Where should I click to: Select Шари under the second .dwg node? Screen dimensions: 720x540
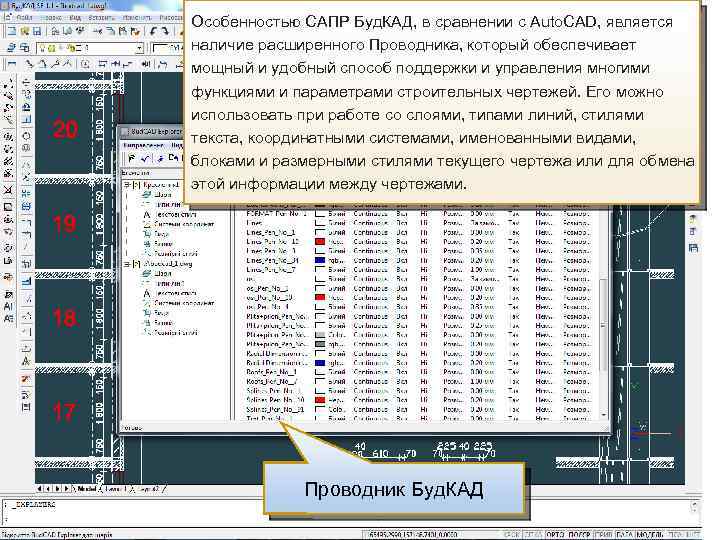pos(163,274)
